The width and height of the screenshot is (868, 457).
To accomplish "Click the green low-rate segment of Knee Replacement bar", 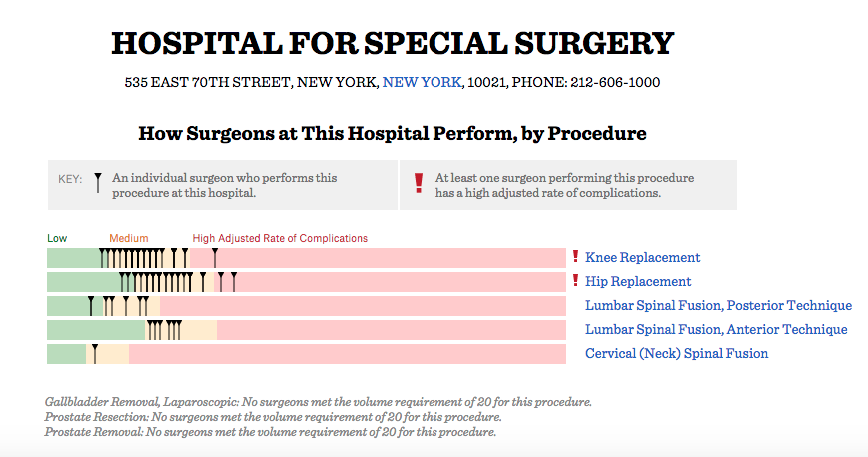I will coord(72,258).
